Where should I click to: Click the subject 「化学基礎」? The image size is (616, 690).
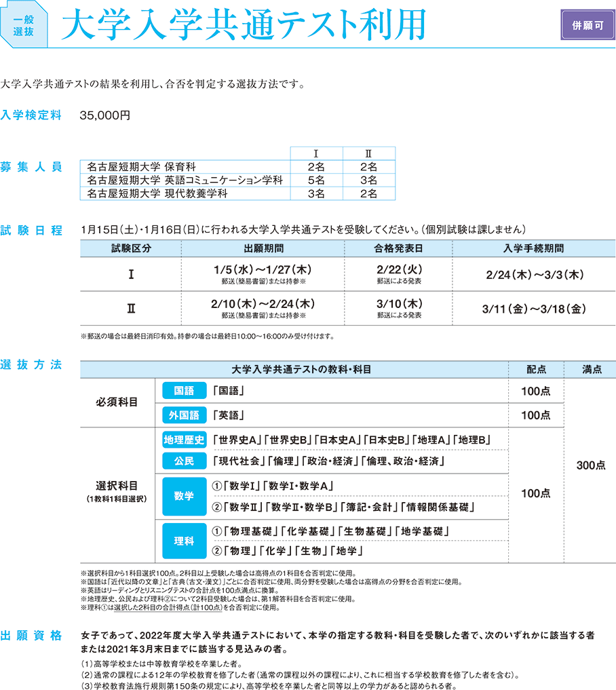pos(307,531)
